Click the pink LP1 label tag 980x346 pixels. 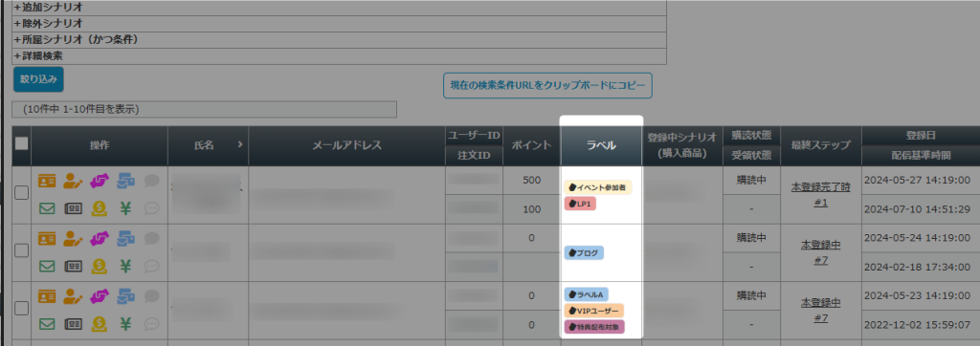pos(580,204)
